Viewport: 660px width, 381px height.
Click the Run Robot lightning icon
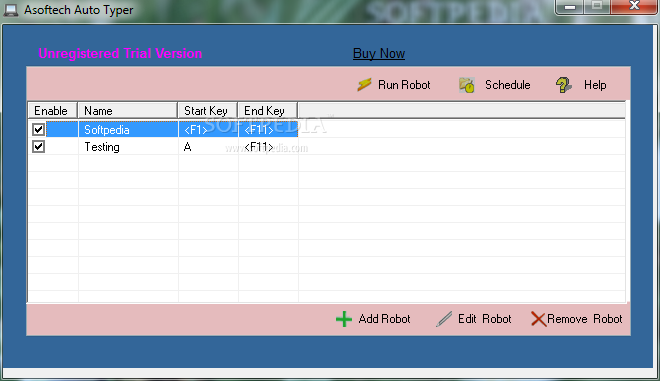364,85
